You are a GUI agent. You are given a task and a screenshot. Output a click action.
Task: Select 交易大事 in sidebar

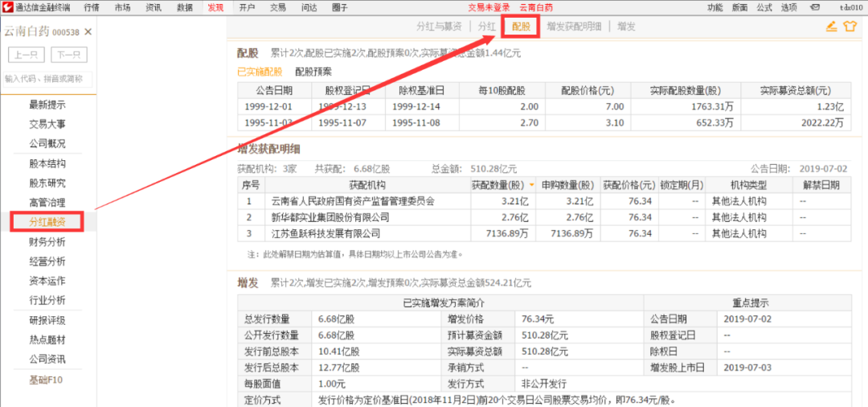tap(47, 124)
